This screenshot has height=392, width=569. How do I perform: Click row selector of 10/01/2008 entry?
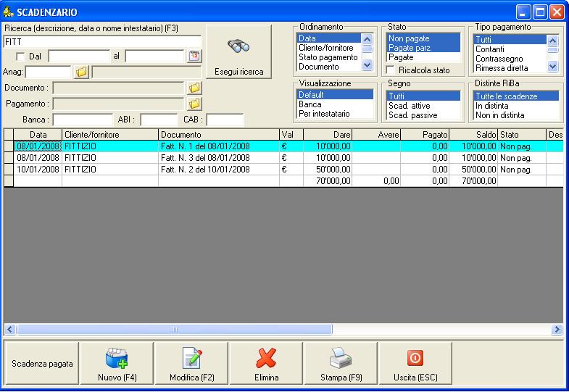(9, 170)
